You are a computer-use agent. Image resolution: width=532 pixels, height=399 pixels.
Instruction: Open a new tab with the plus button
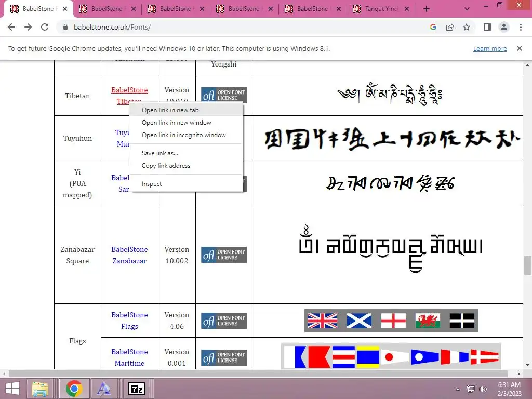tap(427, 9)
